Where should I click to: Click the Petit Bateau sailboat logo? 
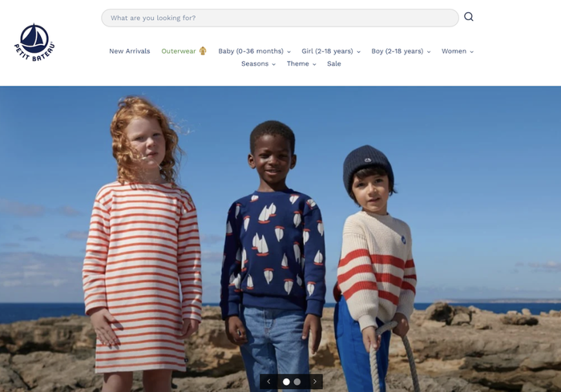click(34, 42)
